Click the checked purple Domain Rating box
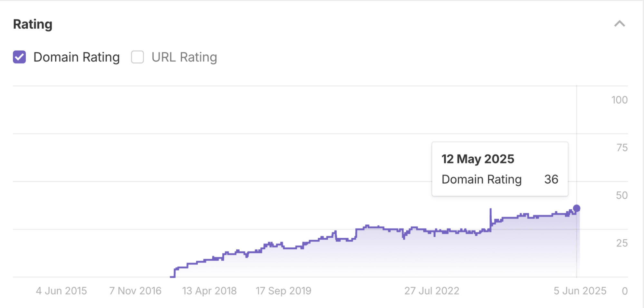 19,57
